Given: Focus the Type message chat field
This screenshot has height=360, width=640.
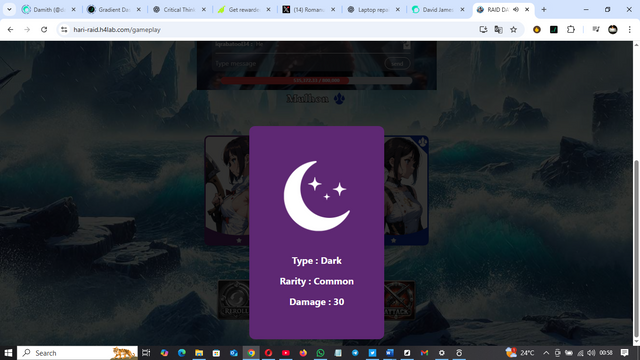Looking at the screenshot, I should click(x=298, y=64).
